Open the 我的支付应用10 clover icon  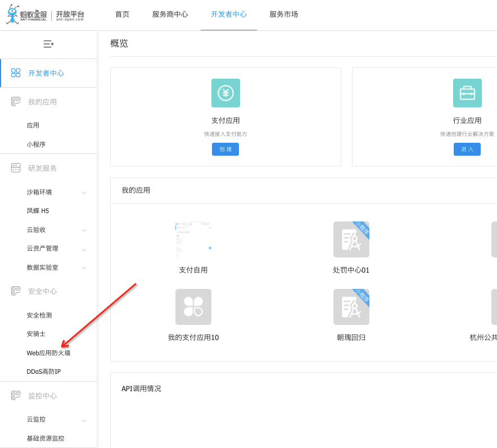point(193,307)
